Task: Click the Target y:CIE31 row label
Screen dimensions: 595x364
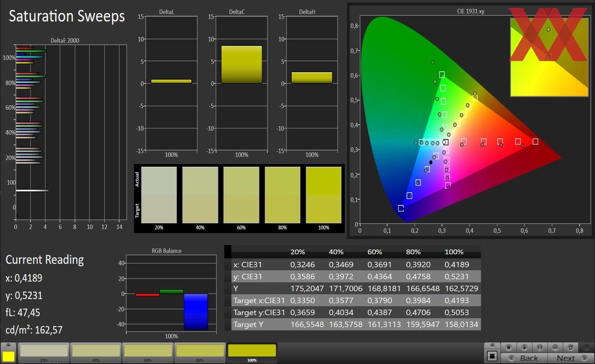Action: point(259,312)
